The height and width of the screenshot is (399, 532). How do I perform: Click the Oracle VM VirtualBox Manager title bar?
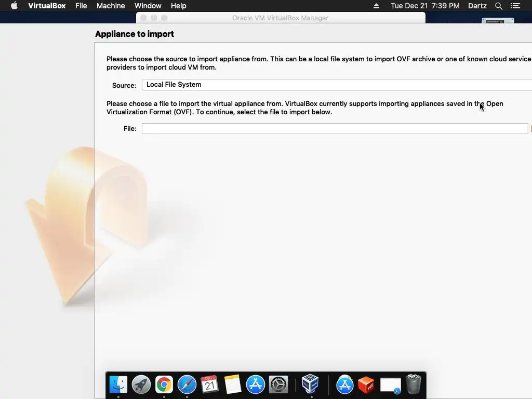280,18
